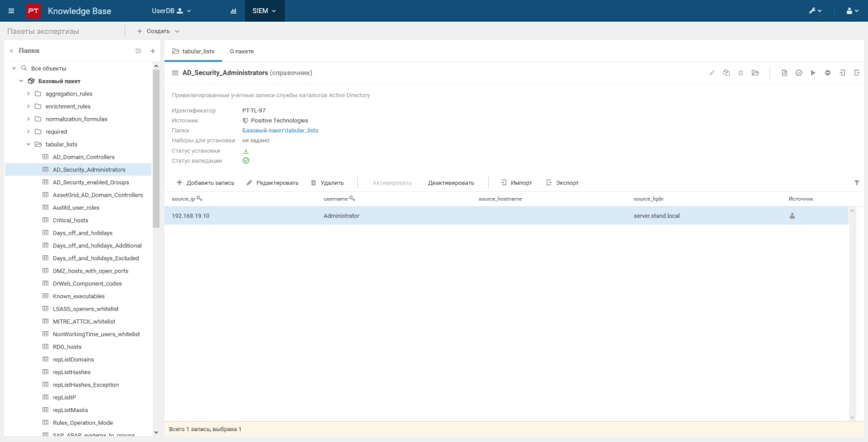
Task: Expand the enrichment_rules folder
Action: click(28, 106)
